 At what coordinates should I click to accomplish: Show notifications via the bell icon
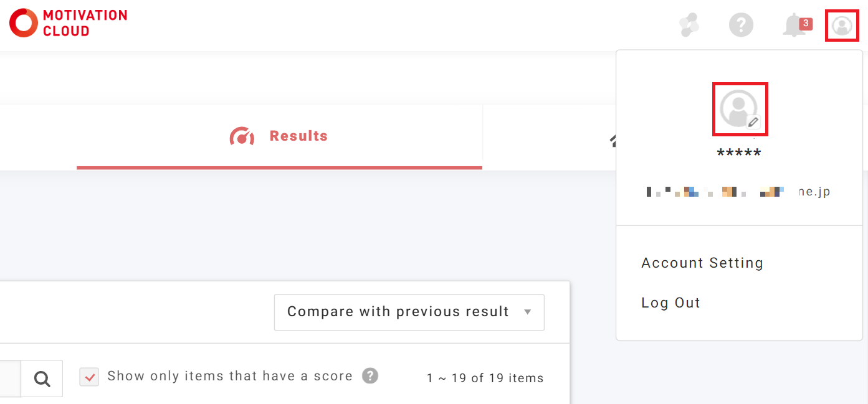click(794, 26)
